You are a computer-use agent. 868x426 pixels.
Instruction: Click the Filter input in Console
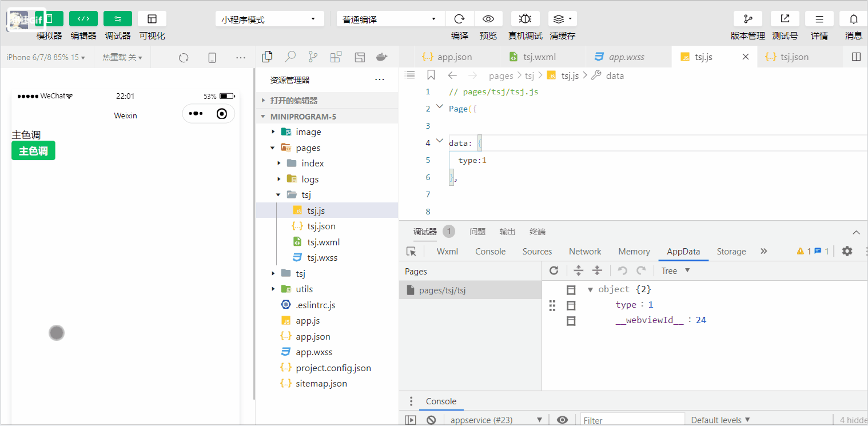(x=632, y=420)
